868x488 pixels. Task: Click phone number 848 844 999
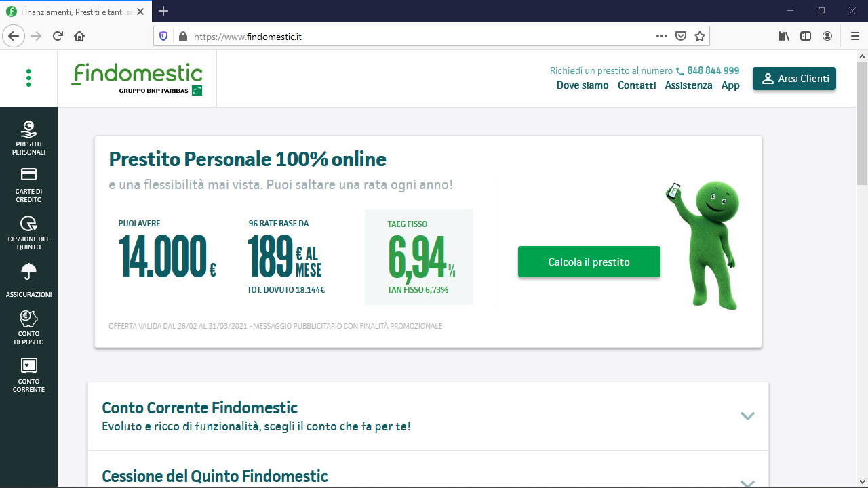point(713,70)
